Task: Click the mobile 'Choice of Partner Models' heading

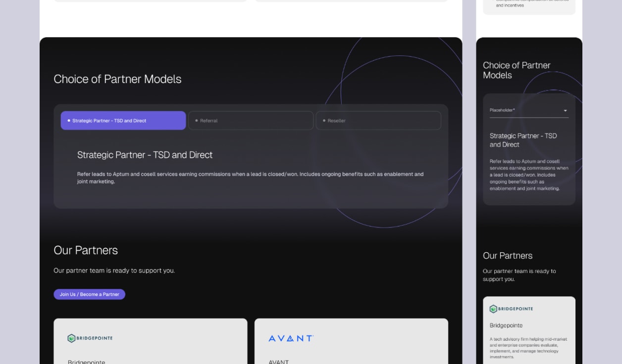Action: coord(517,70)
